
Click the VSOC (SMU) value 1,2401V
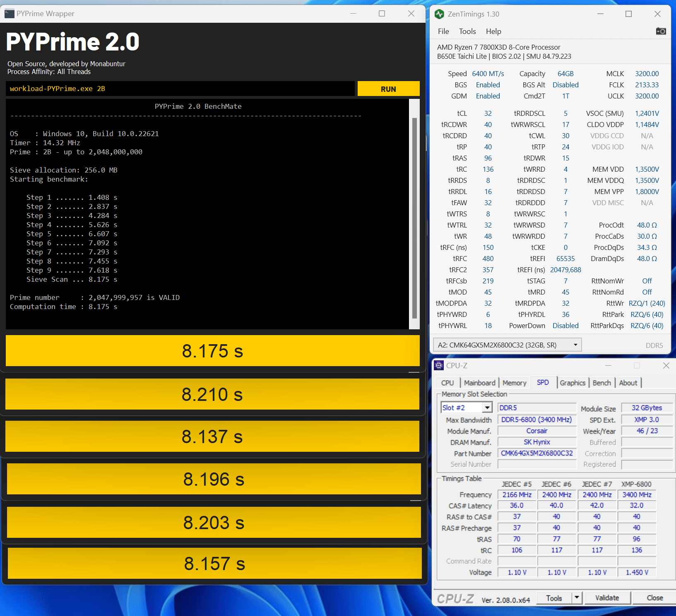647,113
